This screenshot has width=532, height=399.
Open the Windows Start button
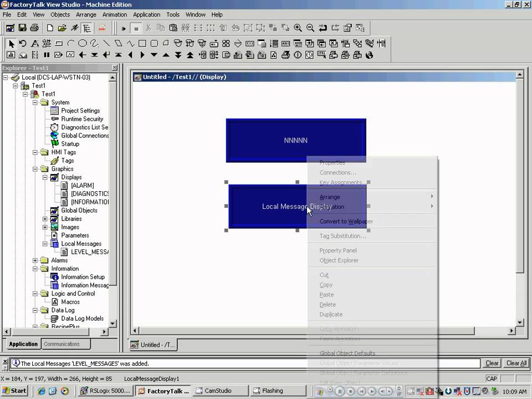pyautogui.click(x=14, y=391)
